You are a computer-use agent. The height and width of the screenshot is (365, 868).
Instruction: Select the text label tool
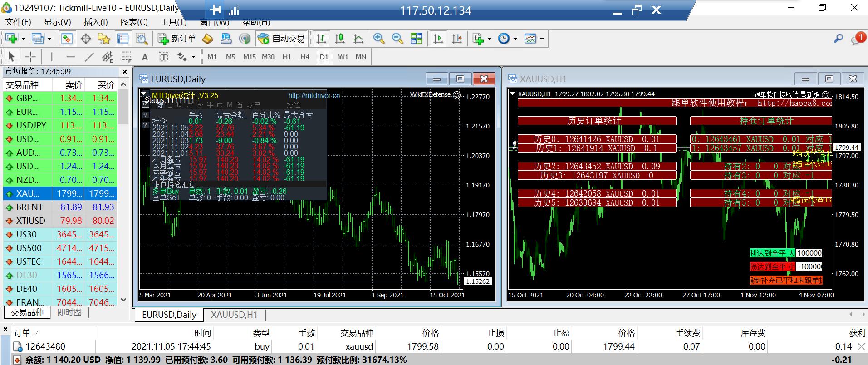point(145,57)
